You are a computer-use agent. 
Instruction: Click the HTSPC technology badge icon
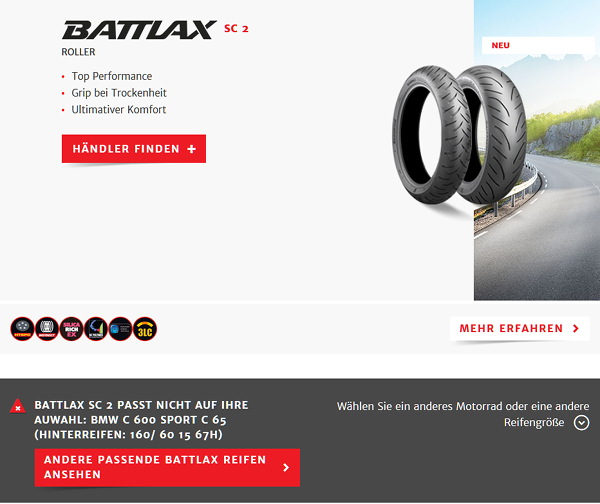[22, 329]
